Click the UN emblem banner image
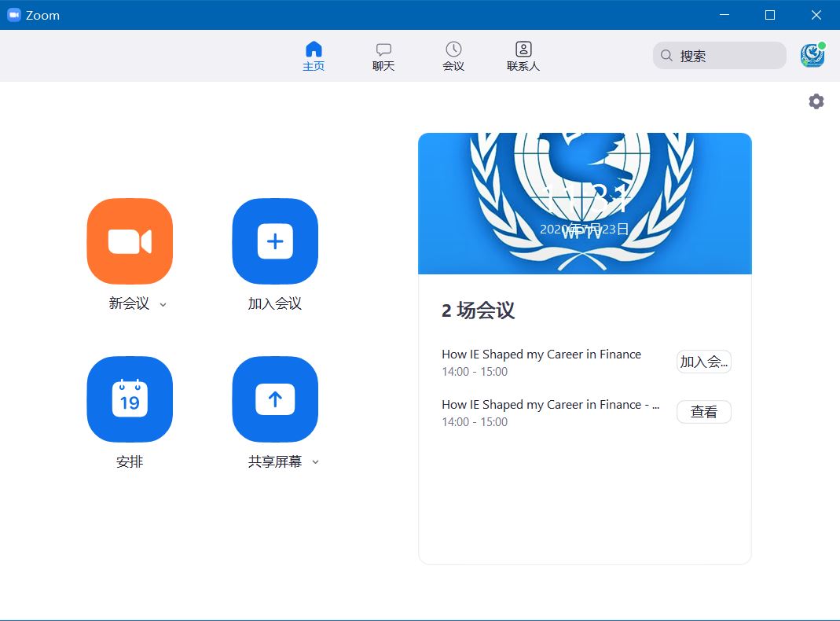Viewport: 840px width, 621px height. click(x=585, y=204)
